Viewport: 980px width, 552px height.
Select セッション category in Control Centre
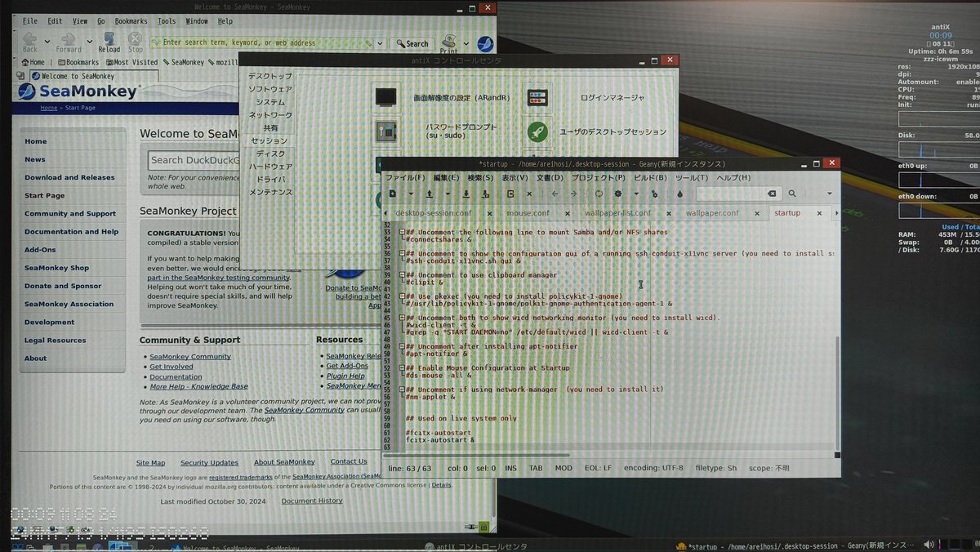tap(269, 140)
